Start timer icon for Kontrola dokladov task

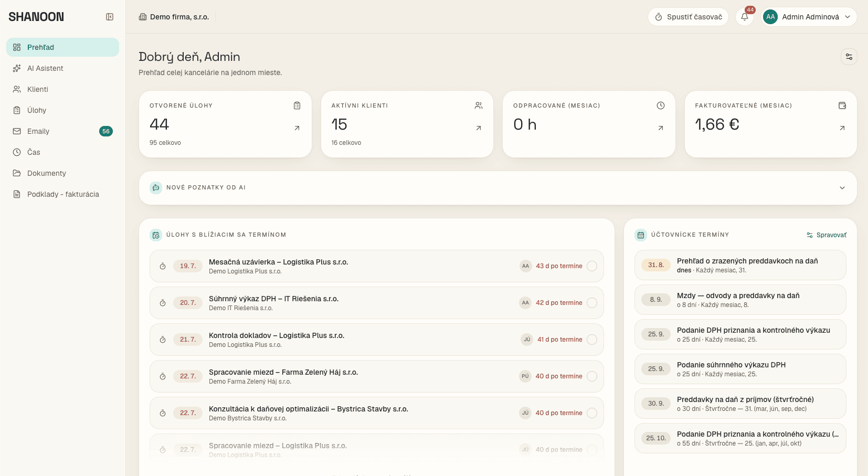[163, 340]
